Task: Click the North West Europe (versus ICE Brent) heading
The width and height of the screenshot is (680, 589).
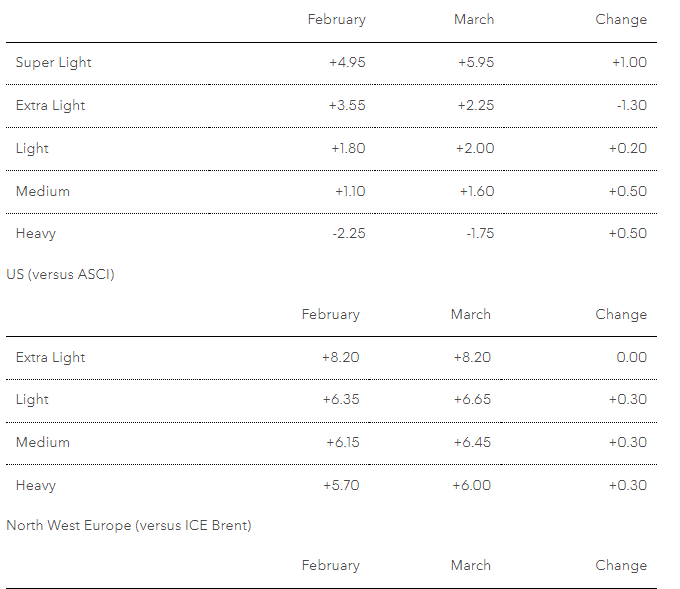Action: [128, 525]
